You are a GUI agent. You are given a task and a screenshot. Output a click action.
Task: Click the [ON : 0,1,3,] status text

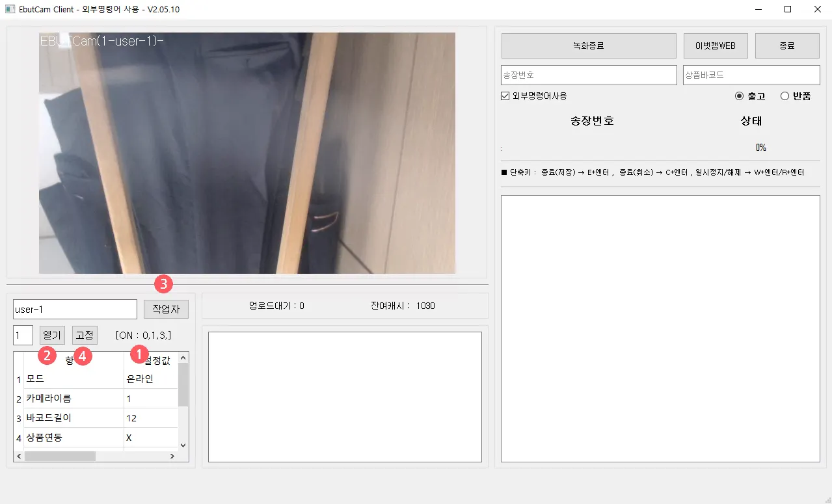[x=144, y=336]
